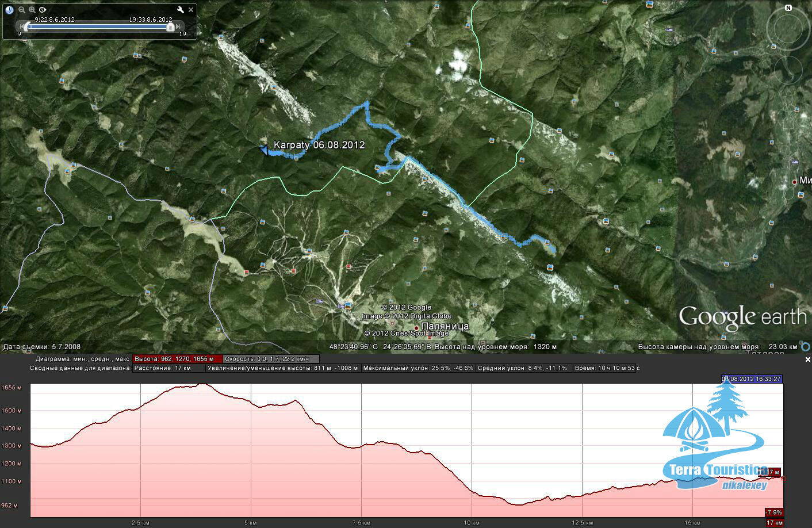812x528 pixels.
Task: Click the 10 км mark on profile axis
Action: 472,523
